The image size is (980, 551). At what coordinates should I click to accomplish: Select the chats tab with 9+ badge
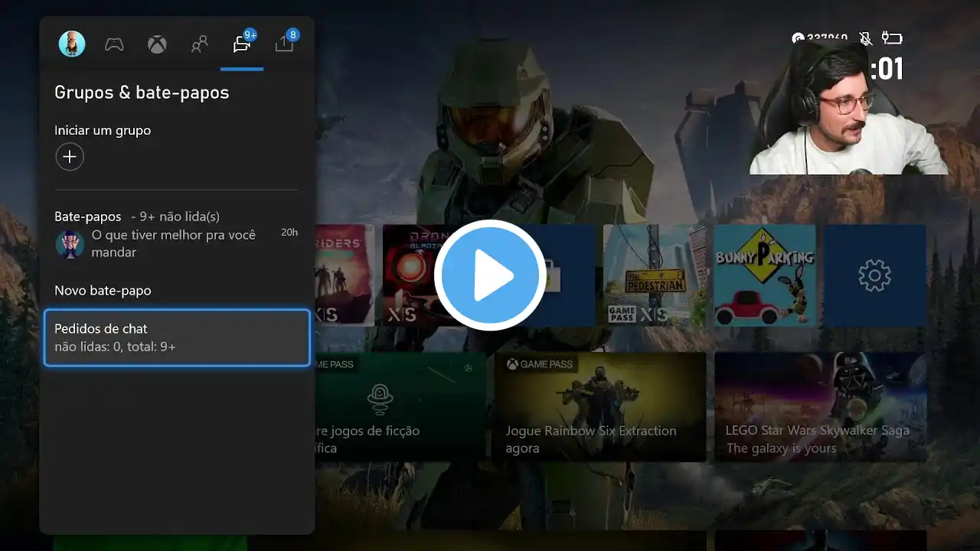[242, 44]
